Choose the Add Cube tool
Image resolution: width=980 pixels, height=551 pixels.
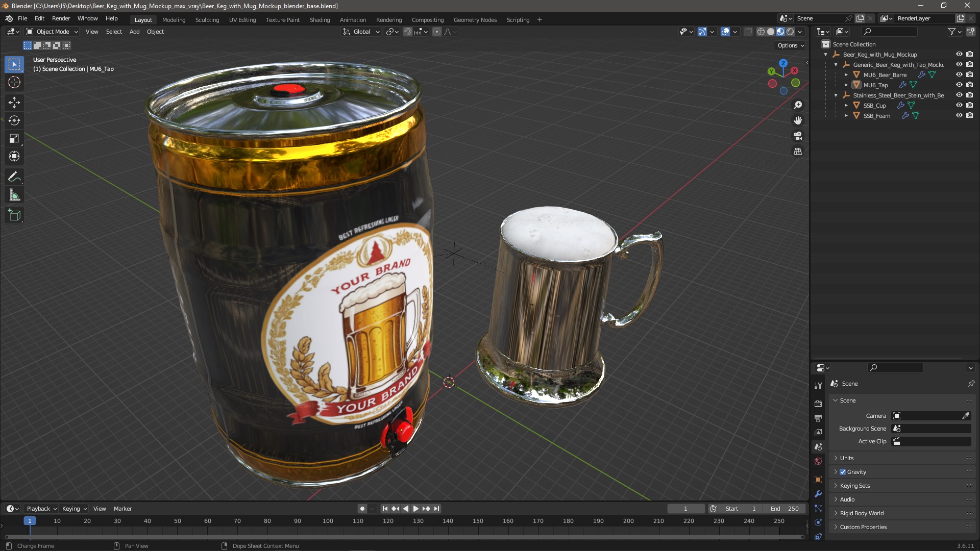click(x=14, y=215)
